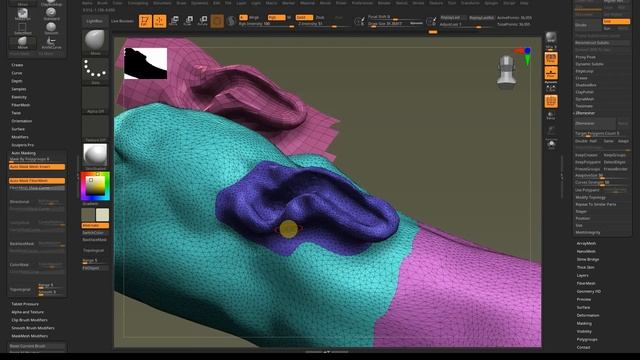Choose the SelectRect brush icon

click(x=22, y=28)
